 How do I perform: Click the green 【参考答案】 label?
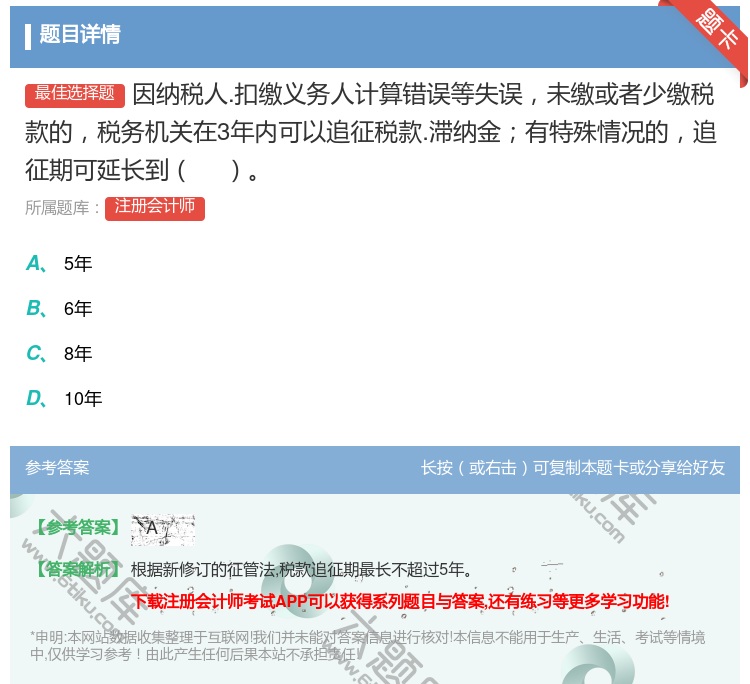tap(76, 527)
